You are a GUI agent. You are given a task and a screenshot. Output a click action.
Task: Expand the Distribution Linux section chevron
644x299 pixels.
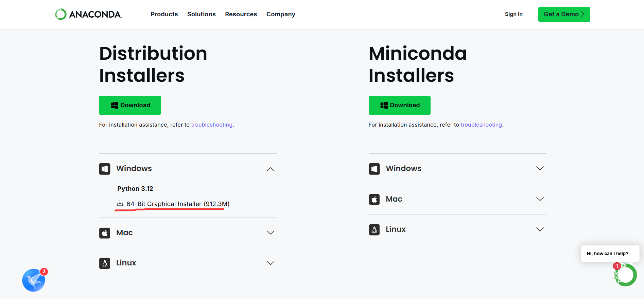point(271,263)
